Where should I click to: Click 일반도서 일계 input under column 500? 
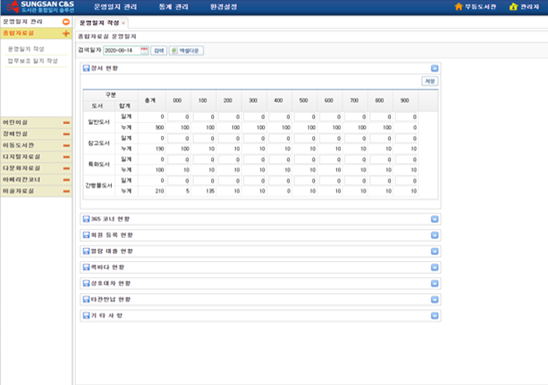tap(305, 117)
